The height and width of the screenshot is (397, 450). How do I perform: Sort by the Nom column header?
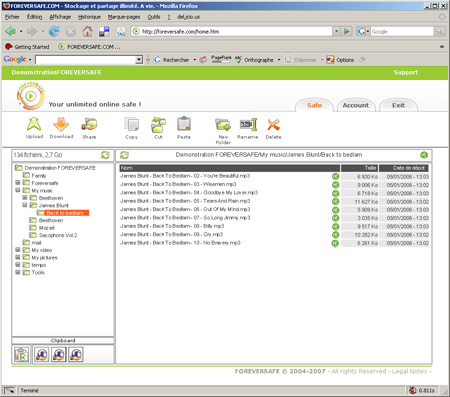230,168
